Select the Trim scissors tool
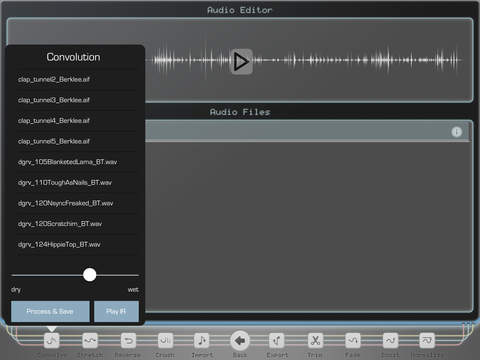This screenshot has width=480, height=360. click(x=315, y=341)
